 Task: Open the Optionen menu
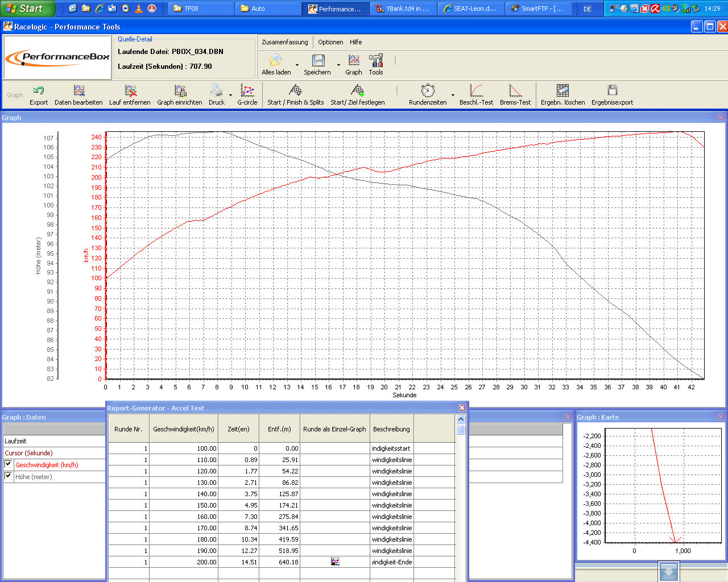[330, 42]
